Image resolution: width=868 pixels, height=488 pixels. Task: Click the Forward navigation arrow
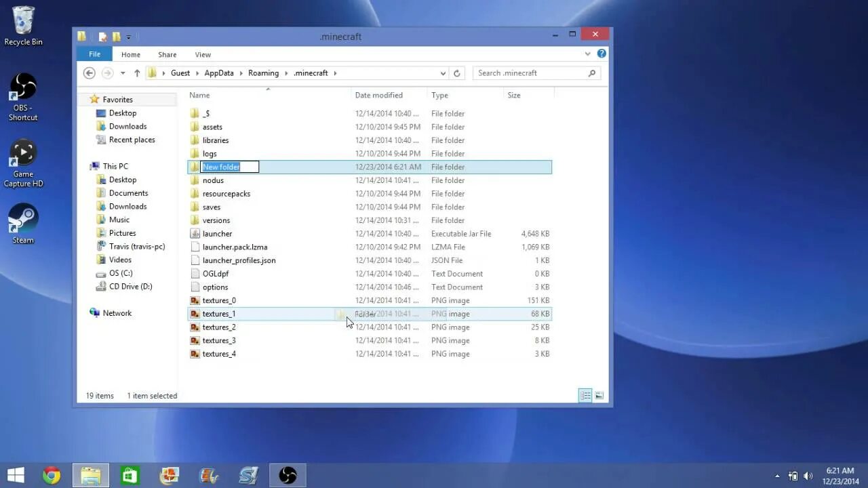click(x=107, y=73)
